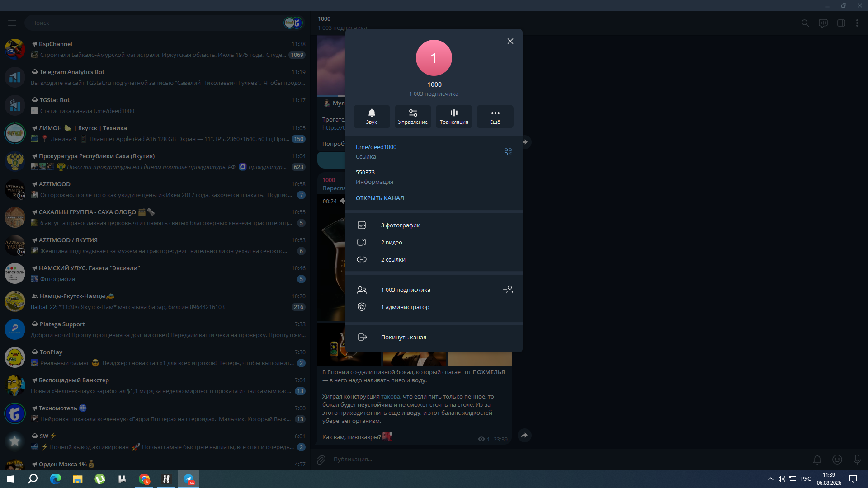Click the BspChannel avatar
Screen dimensions: 868x488
[x=15, y=49]
